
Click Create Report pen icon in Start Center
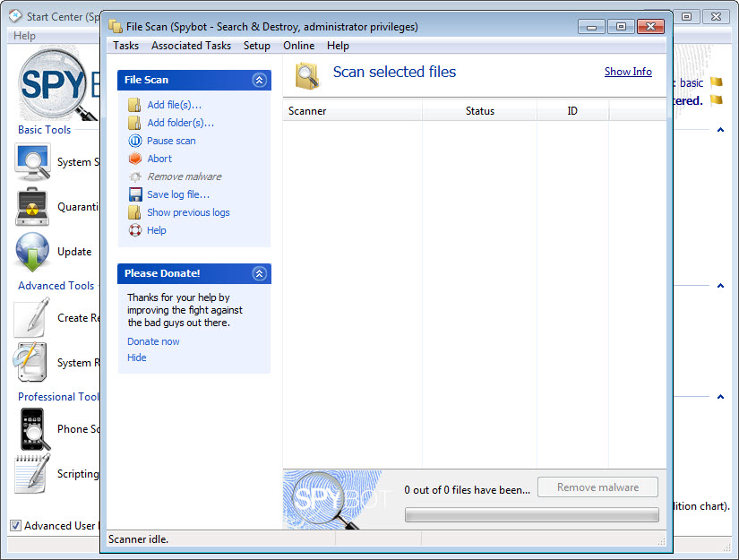point(32,317)
